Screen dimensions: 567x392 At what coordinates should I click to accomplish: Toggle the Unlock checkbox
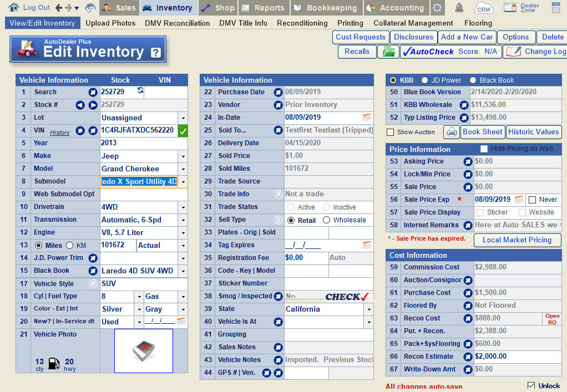pyautogui.click(x=531, y=385)
